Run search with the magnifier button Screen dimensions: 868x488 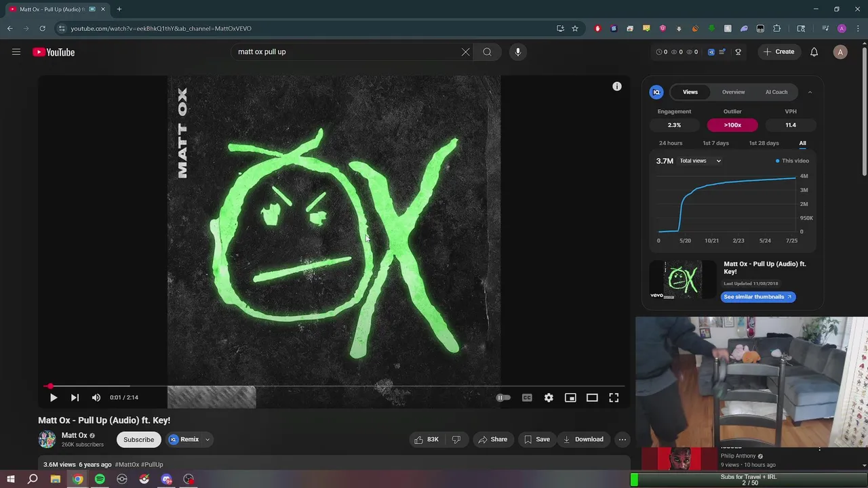(487, 52)
